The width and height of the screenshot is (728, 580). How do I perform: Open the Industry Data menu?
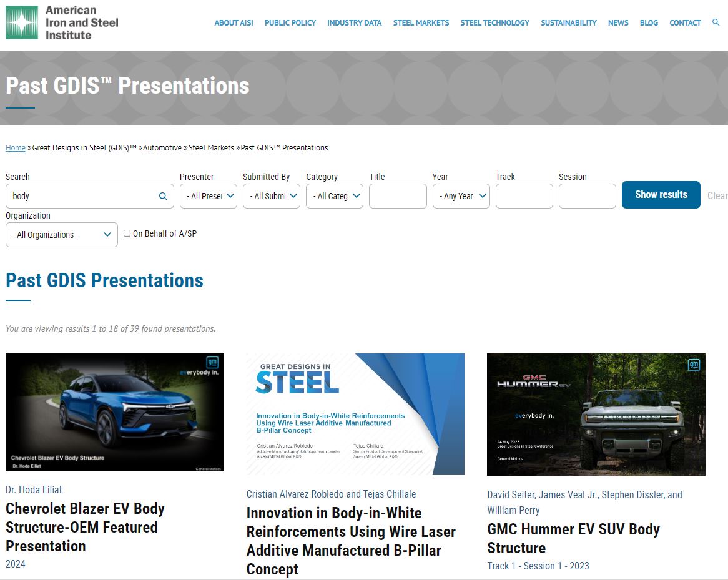pos(354,22)
